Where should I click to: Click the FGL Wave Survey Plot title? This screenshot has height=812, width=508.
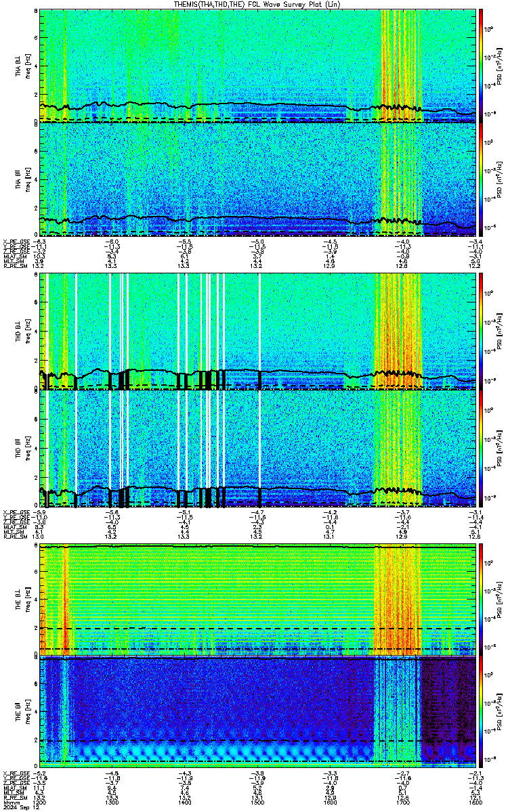tap(257, 5)
